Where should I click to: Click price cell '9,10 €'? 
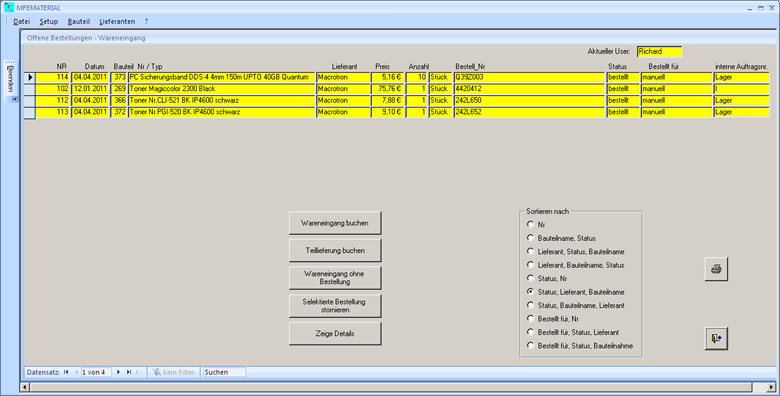pyautogui.click(x=387, y=112)
